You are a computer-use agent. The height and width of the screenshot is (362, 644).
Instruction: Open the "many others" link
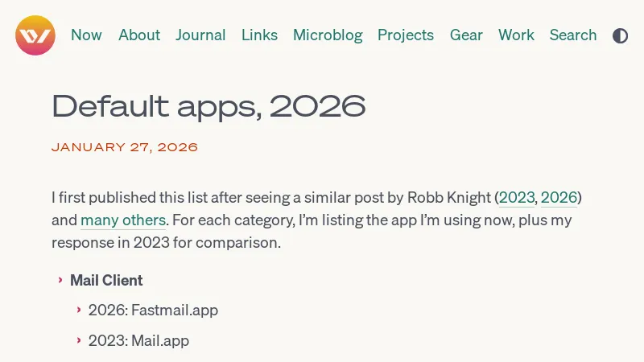122,220
